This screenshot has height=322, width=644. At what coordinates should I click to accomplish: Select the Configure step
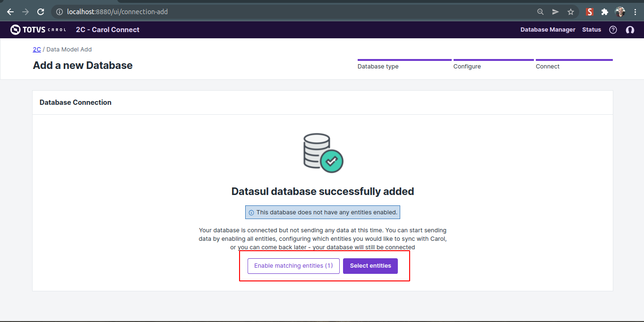tap(494, 65)
